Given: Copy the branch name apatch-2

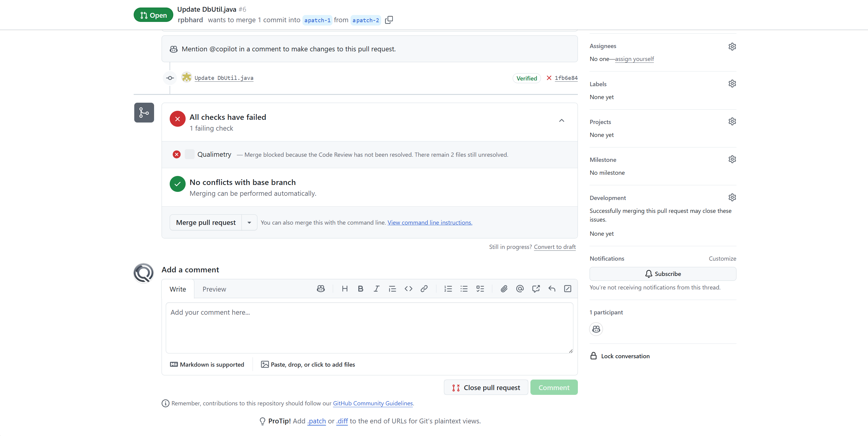Looking at the screenshot, I should (389, 20).
